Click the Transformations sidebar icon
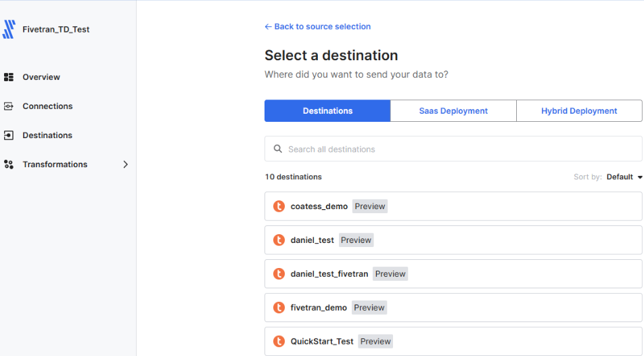The width and height of the screenshot is (644, 356). tap(9, 164)
